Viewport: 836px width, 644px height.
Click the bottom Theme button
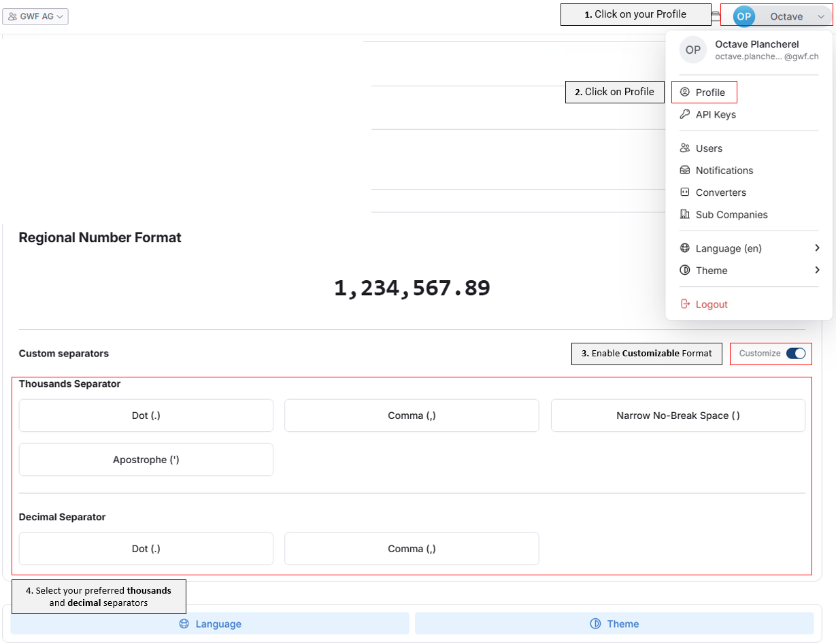[614, 624]
